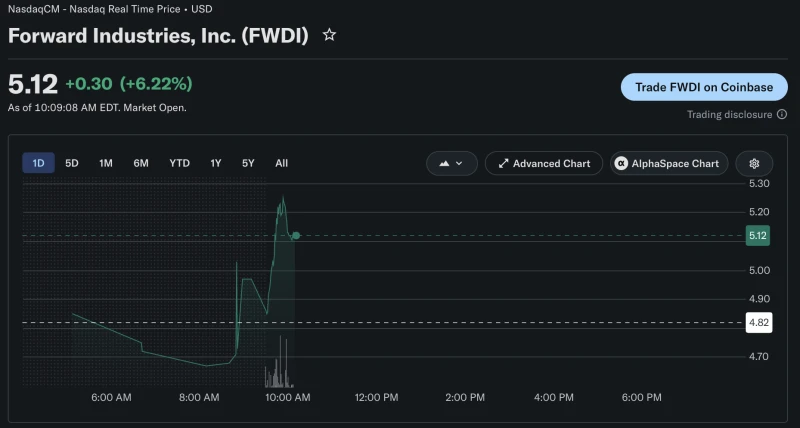800x428 pixels.
Task: Click the 2:00 PM time axis label
Action: [x=465, y=397]
